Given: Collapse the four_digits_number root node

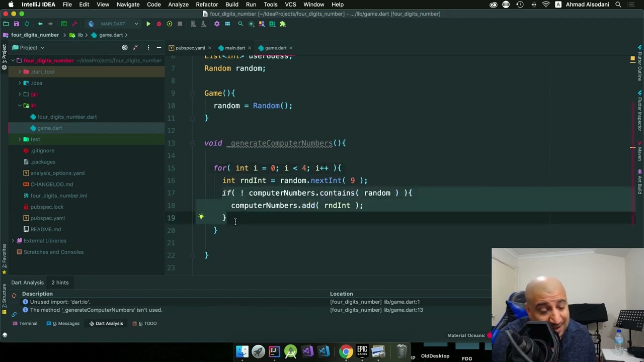Looking at the screenshot, I should pyautogui.click(x=13, y=60).
